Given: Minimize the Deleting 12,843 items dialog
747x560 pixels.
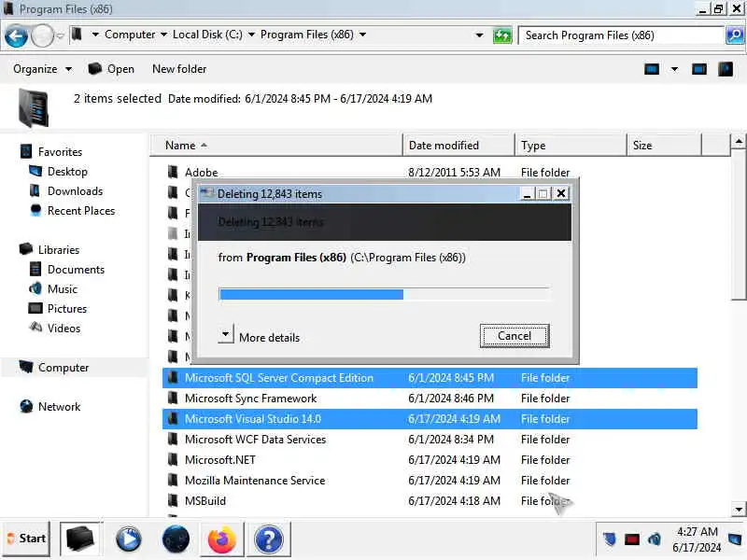Looking at the screenshot, I should 527,194.
